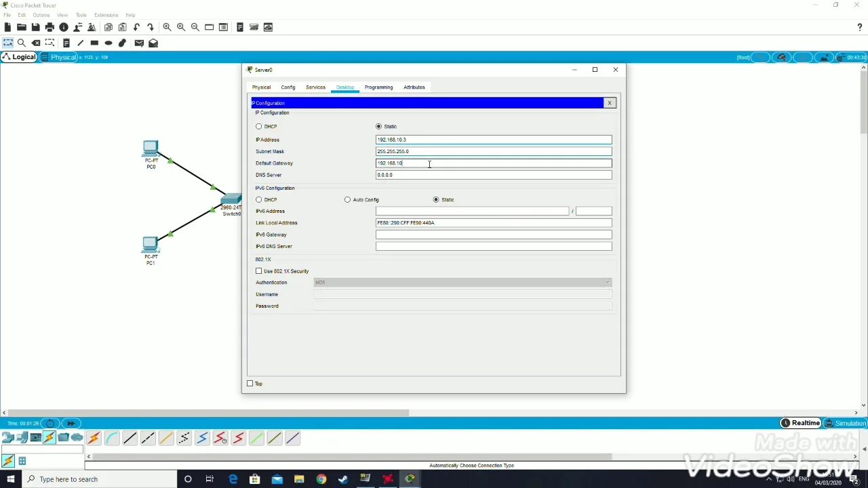Image resolution: width=868 pixels, height=488 pixels.
Task: Click the IP Address field
Action: pyautogui.click(x=494, y=140)
